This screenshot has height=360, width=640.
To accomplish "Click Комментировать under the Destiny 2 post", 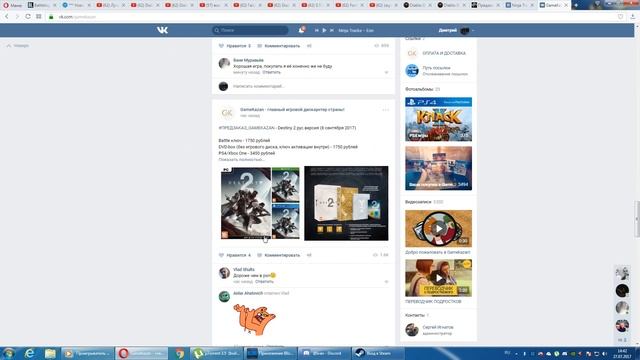I will (279, 255).
